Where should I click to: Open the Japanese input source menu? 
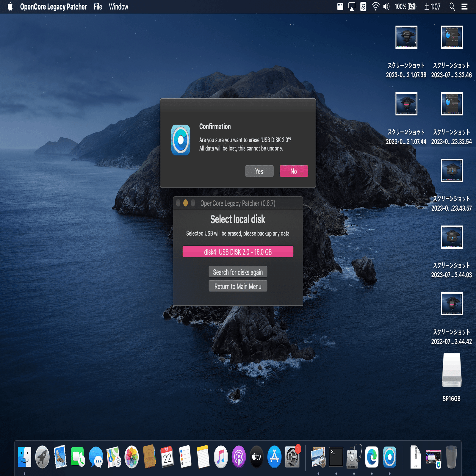[363, 7]
